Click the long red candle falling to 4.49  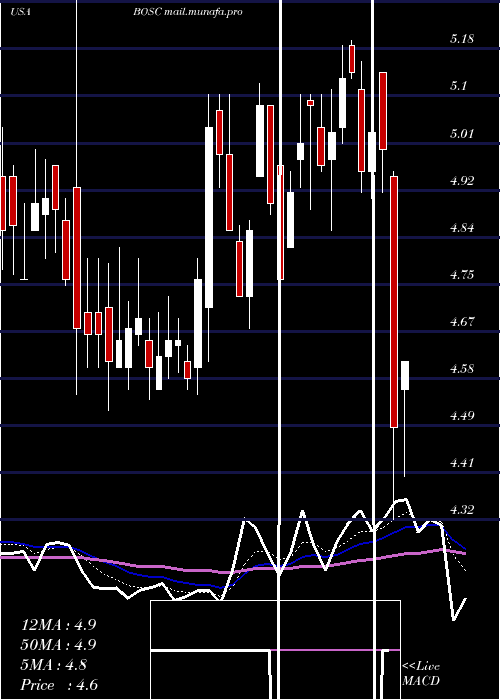pyautogui.click(x=394, y=302)
